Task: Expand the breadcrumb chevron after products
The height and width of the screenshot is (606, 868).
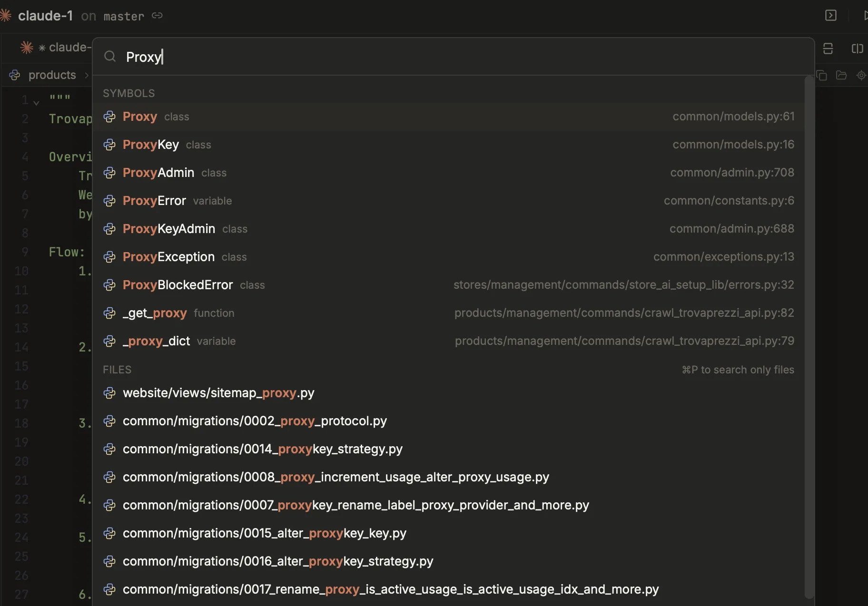Action: point(87,75)
